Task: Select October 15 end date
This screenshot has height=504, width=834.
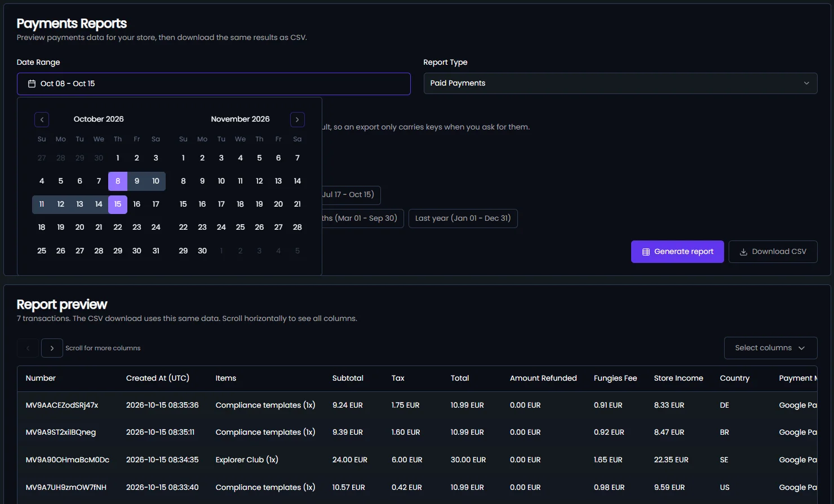Action: pyautogui.click(x=118, y=204)
